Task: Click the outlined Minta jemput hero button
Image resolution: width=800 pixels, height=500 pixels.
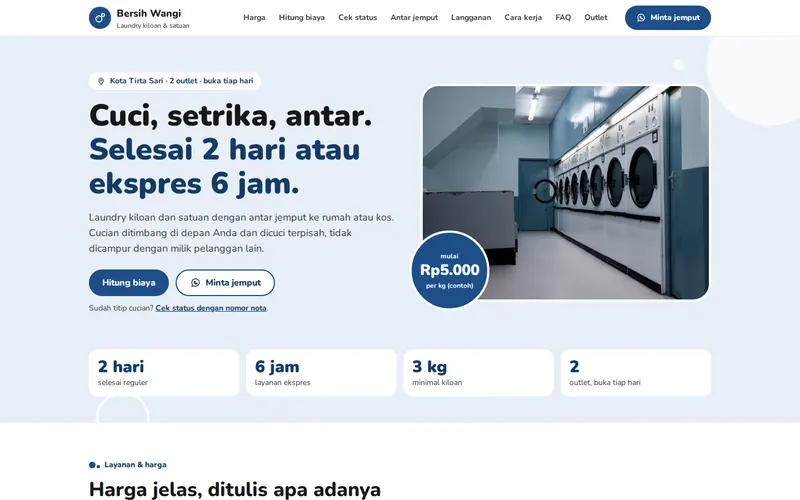Action: (225, 283)
